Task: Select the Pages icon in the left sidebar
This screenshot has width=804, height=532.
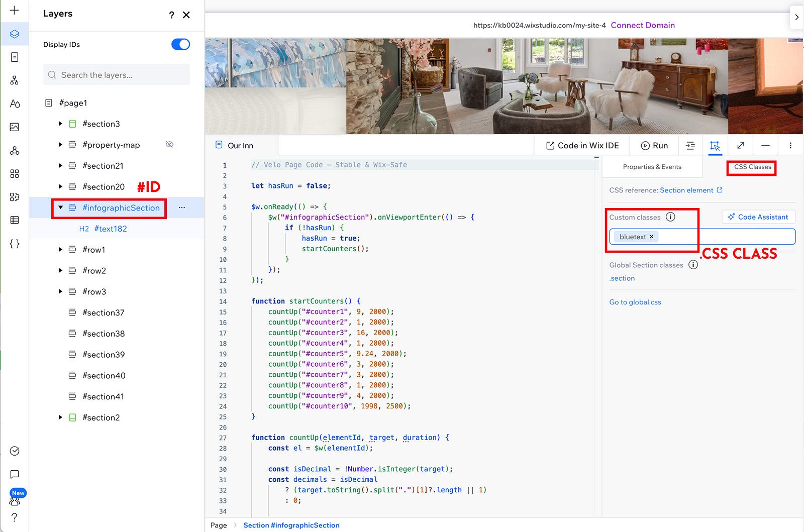Action: (x=15, y=57)
